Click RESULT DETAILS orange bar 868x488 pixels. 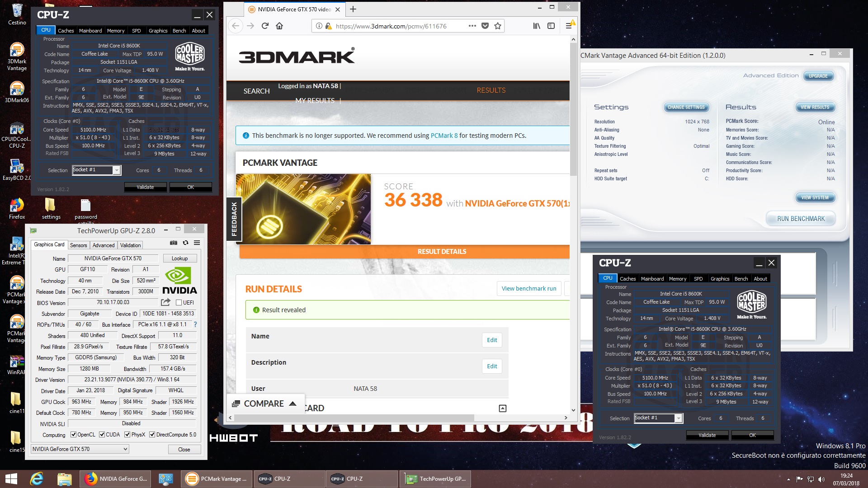tap(404, 252)
